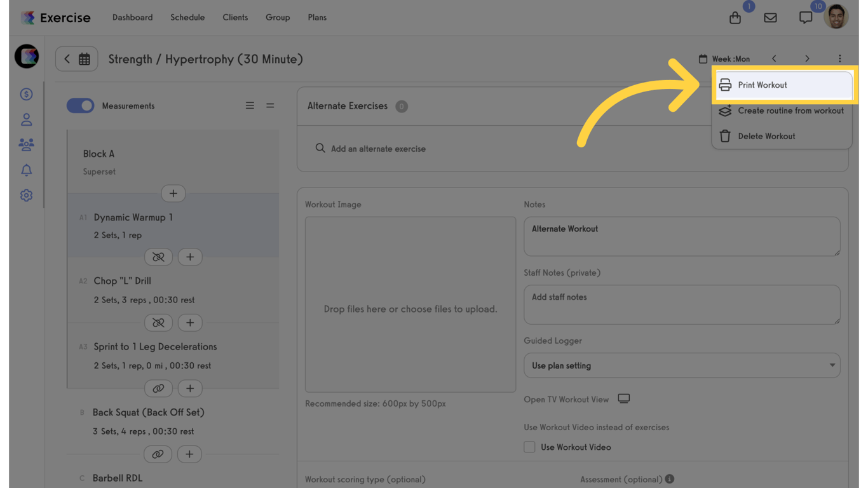Open the settings gear in sidebar

(x=26, y=196)
